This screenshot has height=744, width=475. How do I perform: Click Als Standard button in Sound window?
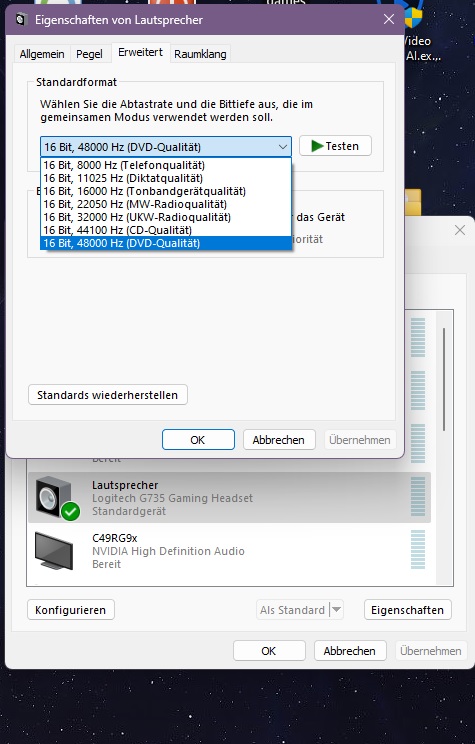click(292, 610)
